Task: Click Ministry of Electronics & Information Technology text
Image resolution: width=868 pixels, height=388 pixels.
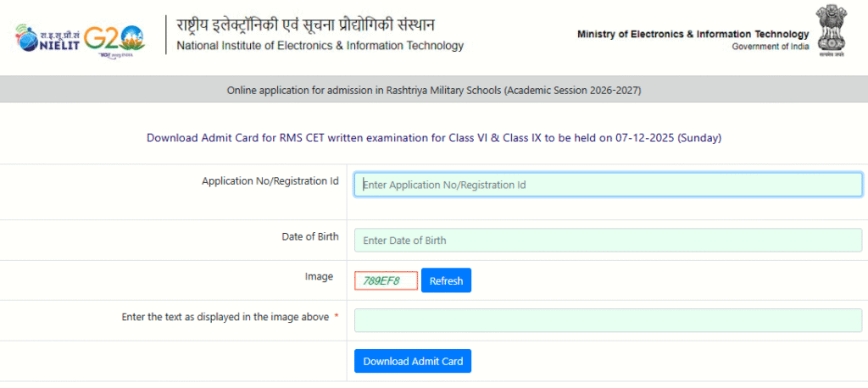Action: (x=693, y=34)
